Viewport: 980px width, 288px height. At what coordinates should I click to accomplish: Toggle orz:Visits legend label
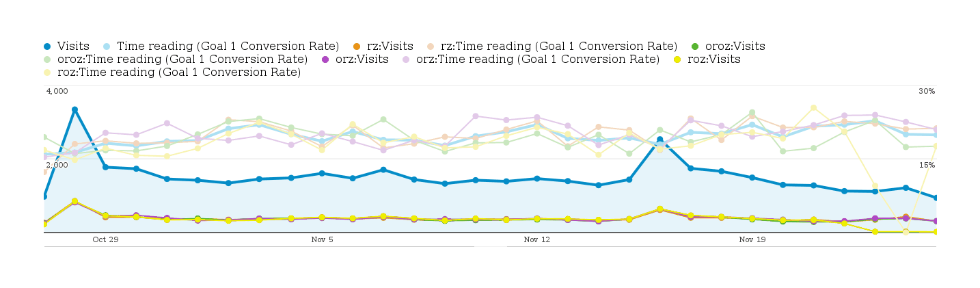pos(362,60)
